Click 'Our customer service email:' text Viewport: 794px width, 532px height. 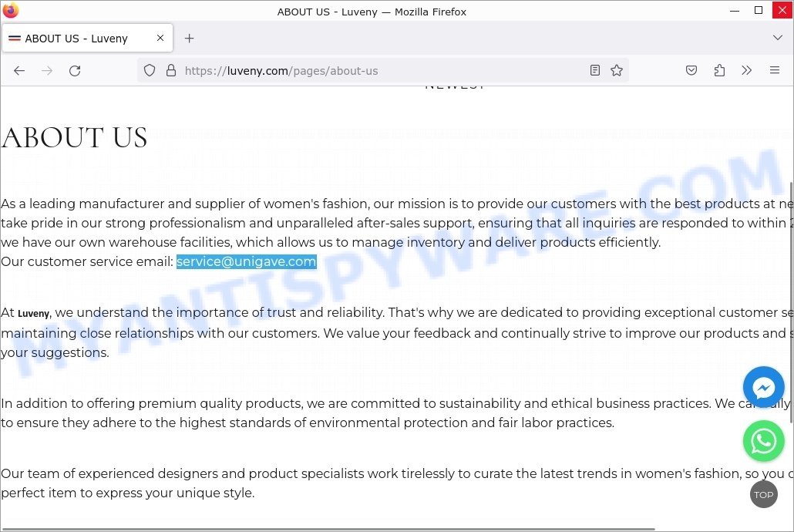click(x=87, y=261)
